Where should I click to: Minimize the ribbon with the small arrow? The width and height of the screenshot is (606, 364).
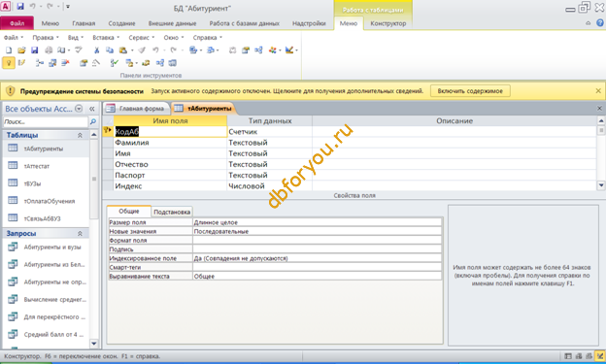click(x=589, y=23)
